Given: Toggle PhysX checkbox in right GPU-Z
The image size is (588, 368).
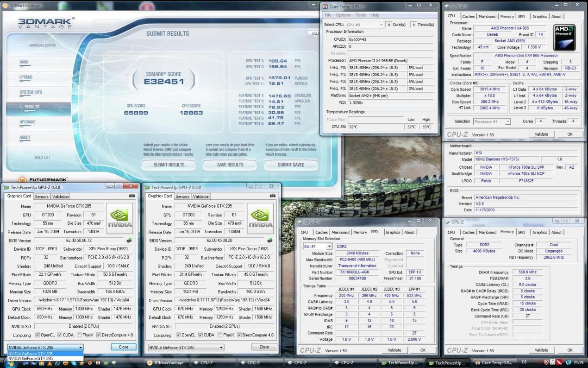Looking at the screenshot, I should (220, 335).
